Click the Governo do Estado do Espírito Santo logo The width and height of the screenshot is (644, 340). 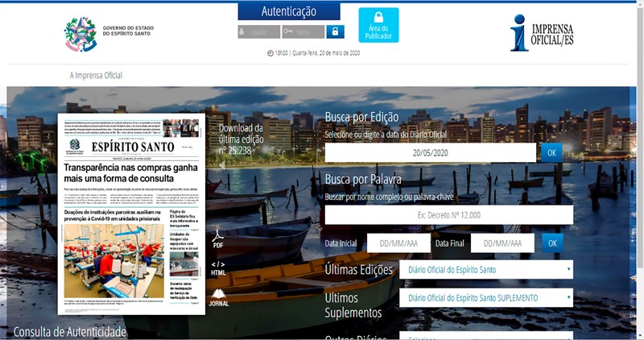[x=109, y=34]
